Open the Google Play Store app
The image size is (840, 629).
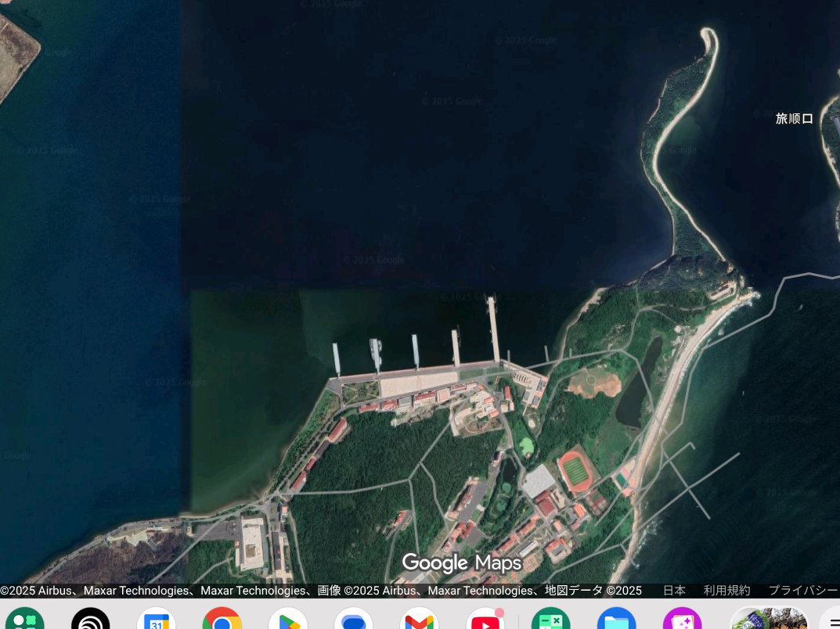(x=288, y=620)
